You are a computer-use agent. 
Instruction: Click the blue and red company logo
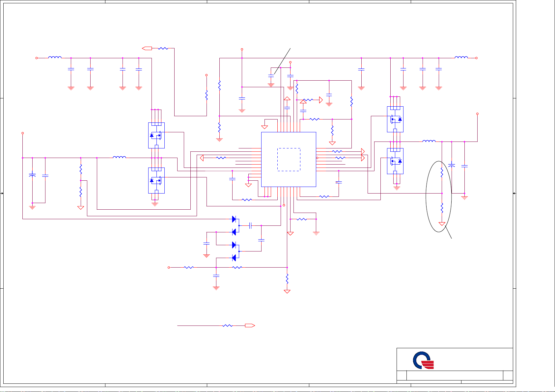pos(424,360)
